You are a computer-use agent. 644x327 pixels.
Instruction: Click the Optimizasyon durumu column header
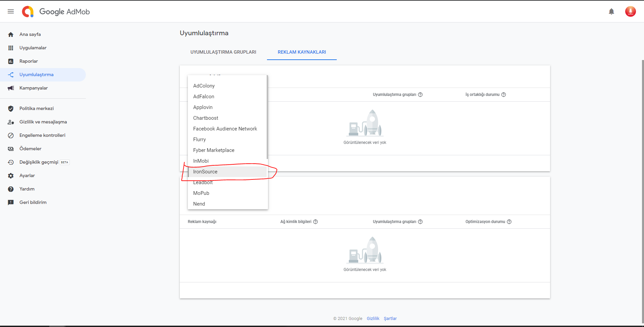(x=485, y=222)
